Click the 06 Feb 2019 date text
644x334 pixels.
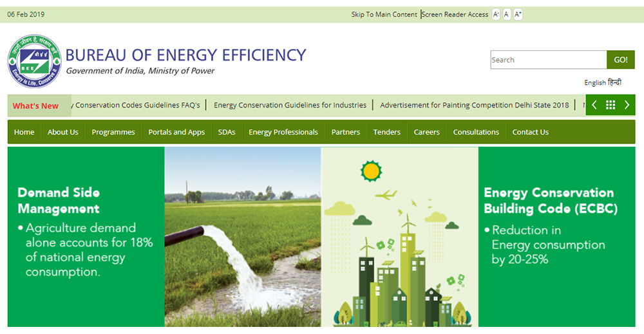tap(26, 14)
